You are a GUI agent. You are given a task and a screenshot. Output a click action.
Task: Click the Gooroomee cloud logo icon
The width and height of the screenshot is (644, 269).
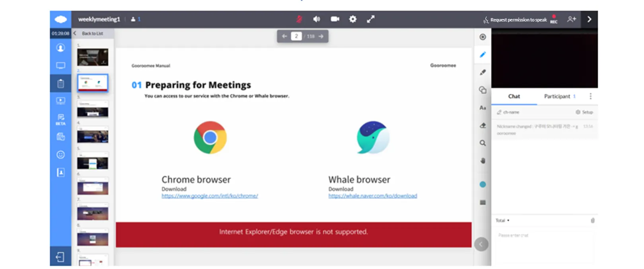click(x=60, y=19)
